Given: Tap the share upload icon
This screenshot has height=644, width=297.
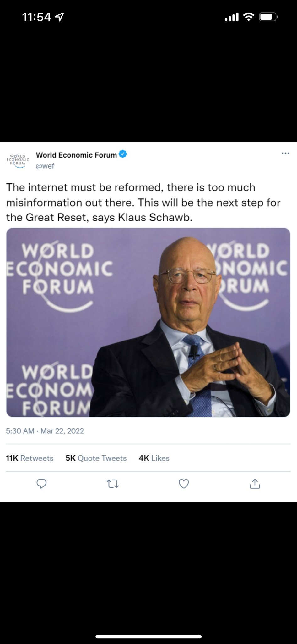Looking at the screenshot, I should (255, 484).
